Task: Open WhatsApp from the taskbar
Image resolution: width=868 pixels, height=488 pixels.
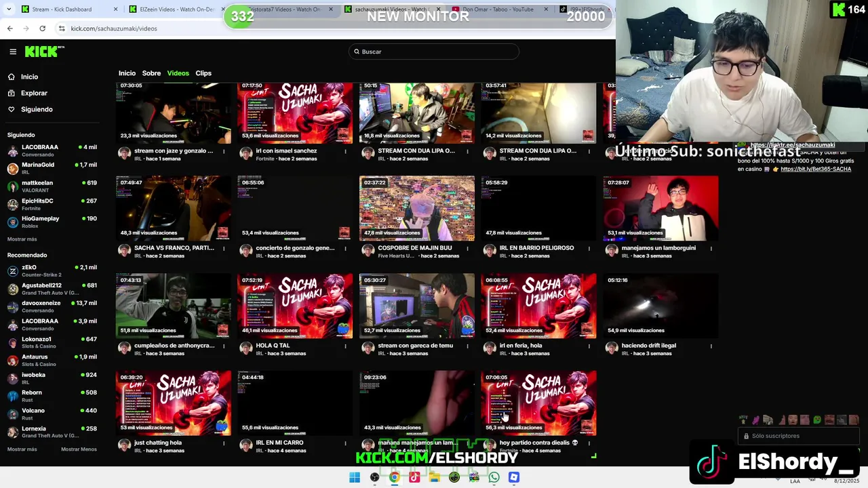Action: click(x=494, y=477)
